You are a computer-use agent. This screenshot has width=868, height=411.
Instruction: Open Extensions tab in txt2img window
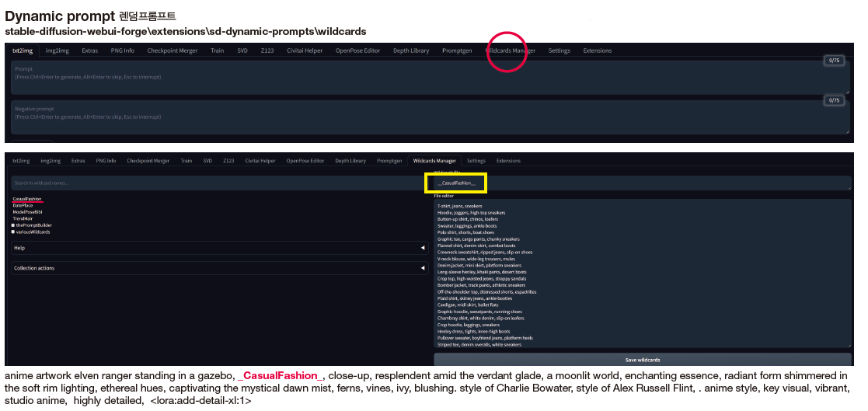pyautogui.click(x=598, y=51)
